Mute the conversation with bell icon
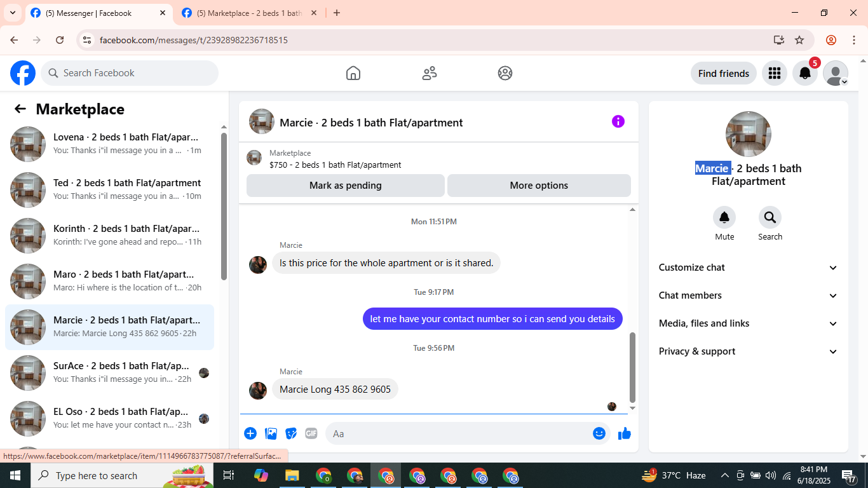This screenshot has width=868, height=488. point(724,218)
